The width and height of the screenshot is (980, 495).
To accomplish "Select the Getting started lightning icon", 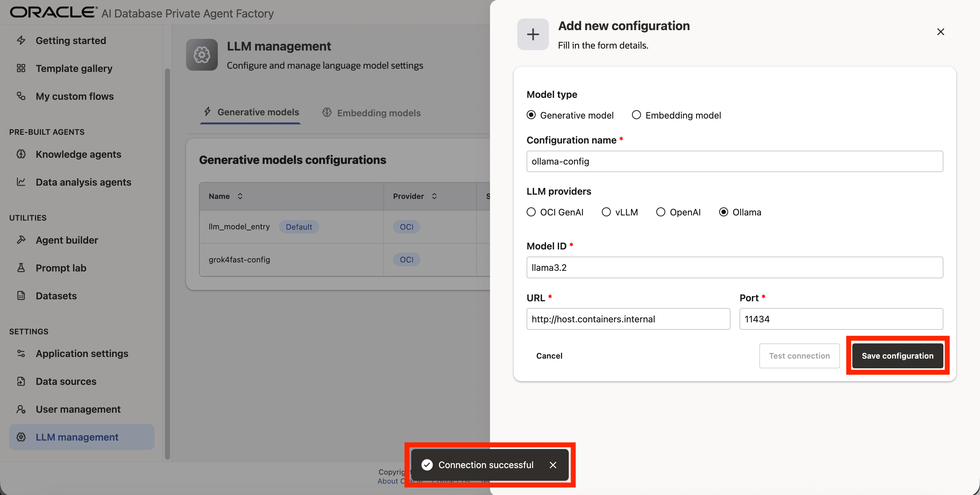I will click(x=21, y=40).
